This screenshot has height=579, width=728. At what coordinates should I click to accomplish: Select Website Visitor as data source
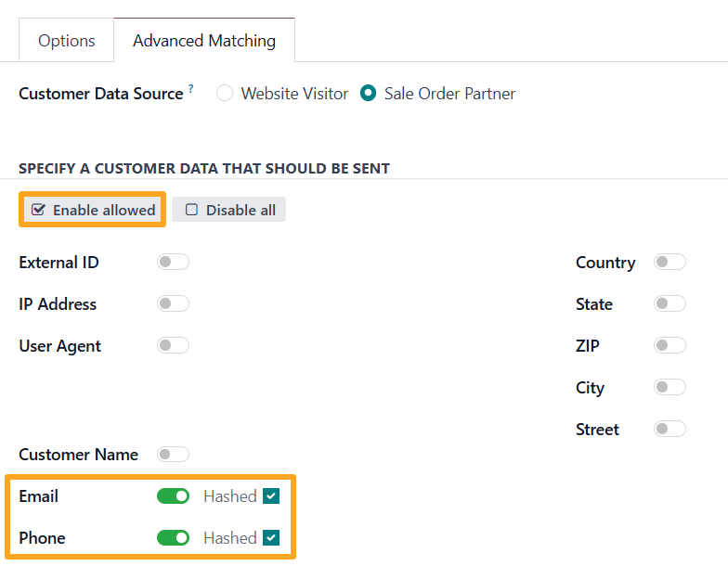click(225, 94)
